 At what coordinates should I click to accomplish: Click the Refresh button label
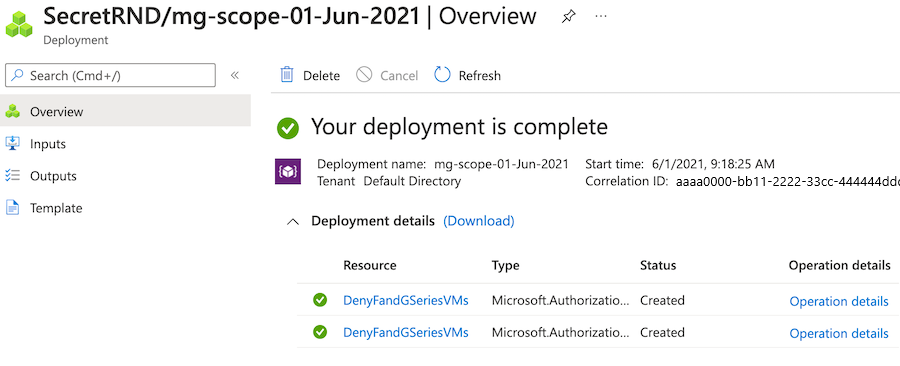coord(479,76)
